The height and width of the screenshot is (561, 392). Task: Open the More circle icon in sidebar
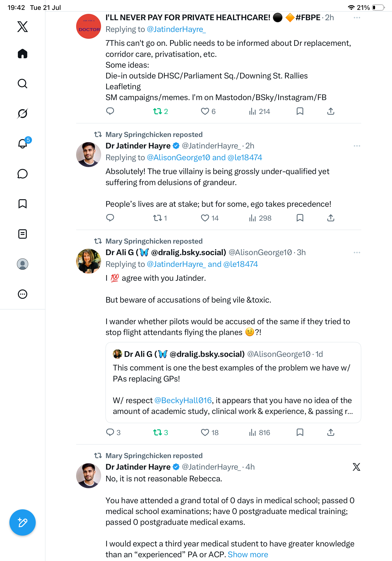23,294
